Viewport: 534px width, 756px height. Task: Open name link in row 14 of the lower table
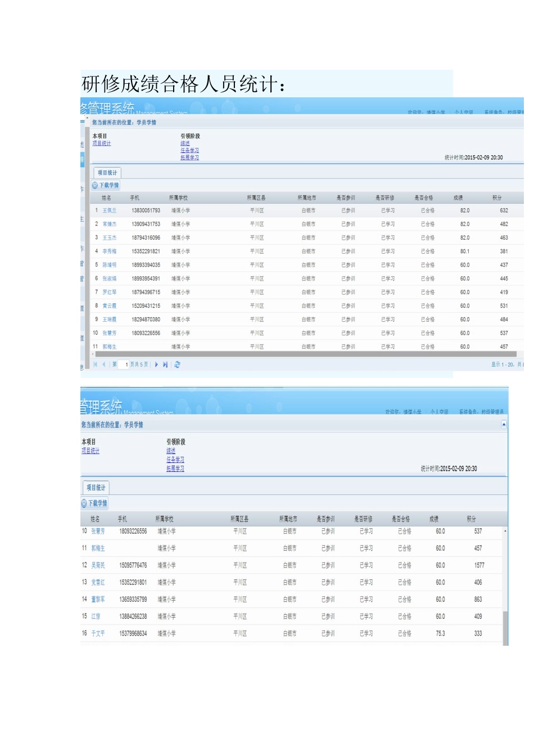[x=98, y=600]
